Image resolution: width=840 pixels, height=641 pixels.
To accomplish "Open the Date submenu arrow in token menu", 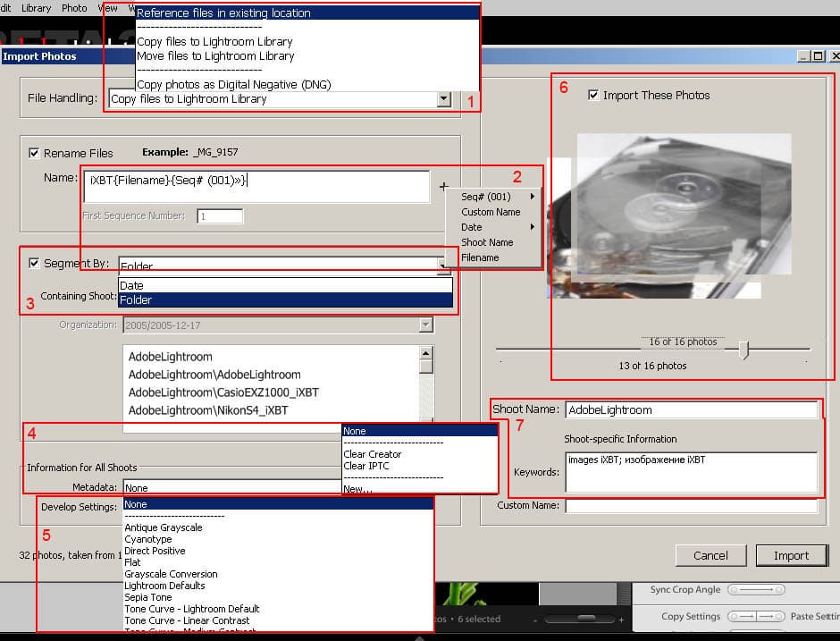I will tap(533, 227).
